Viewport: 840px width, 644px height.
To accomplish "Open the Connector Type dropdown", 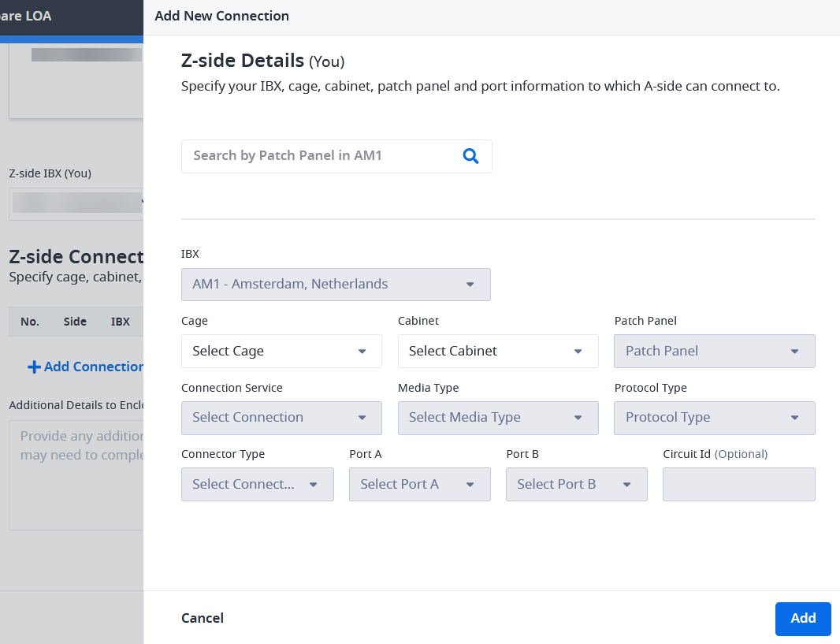I will [257, 484].
